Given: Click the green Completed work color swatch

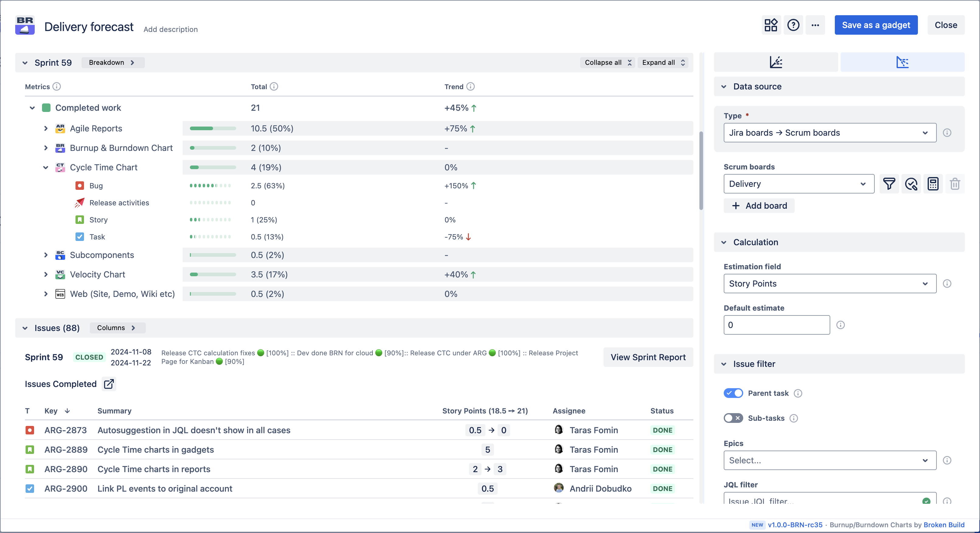Looking at the screenshot, I should coord(46,108).
